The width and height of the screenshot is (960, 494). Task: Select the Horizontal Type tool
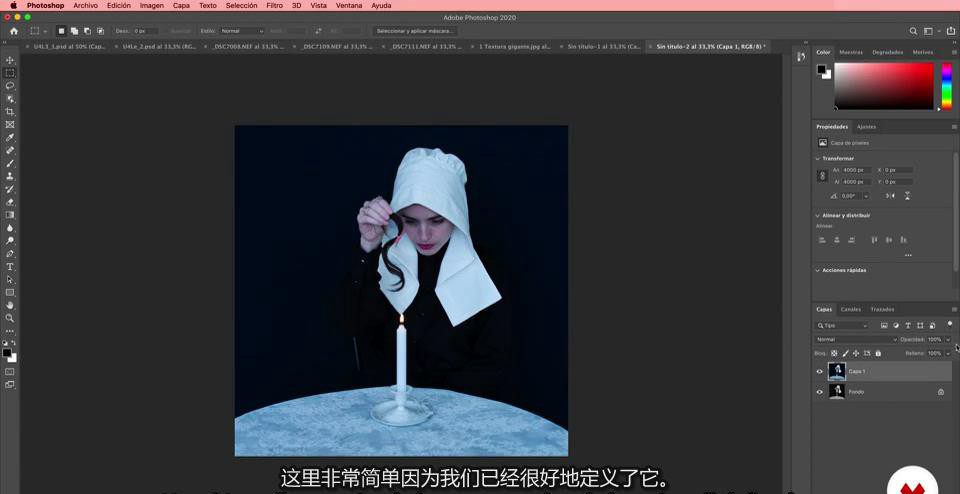point(10,267)
